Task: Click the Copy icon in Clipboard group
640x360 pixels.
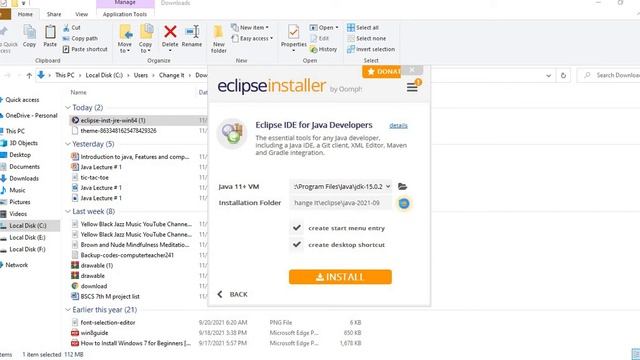Action: 29,36
